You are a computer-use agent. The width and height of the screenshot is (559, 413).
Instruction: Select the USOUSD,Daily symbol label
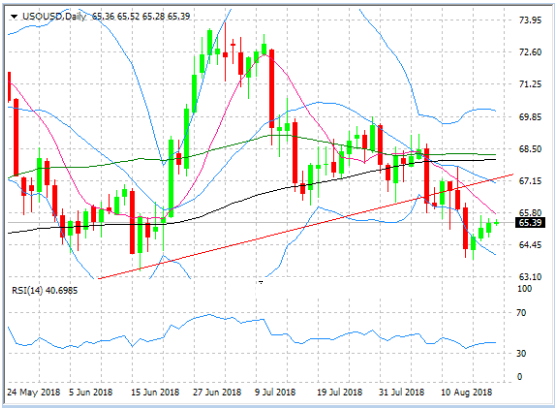click(54, 16)
